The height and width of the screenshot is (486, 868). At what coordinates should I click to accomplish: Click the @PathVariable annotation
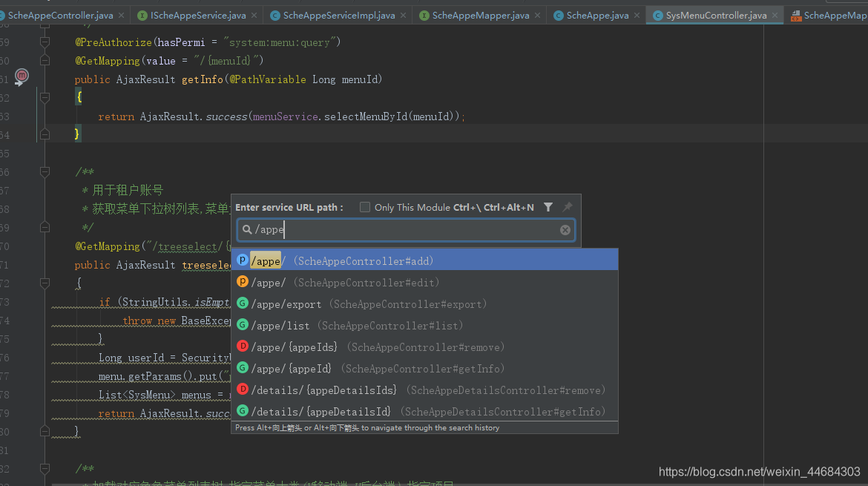[267, 79]
